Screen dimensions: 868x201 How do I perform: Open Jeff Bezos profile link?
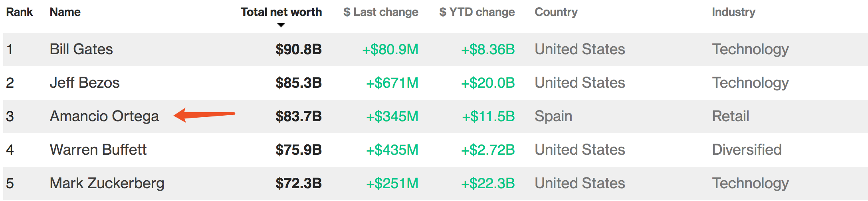(x=85, y=83)
